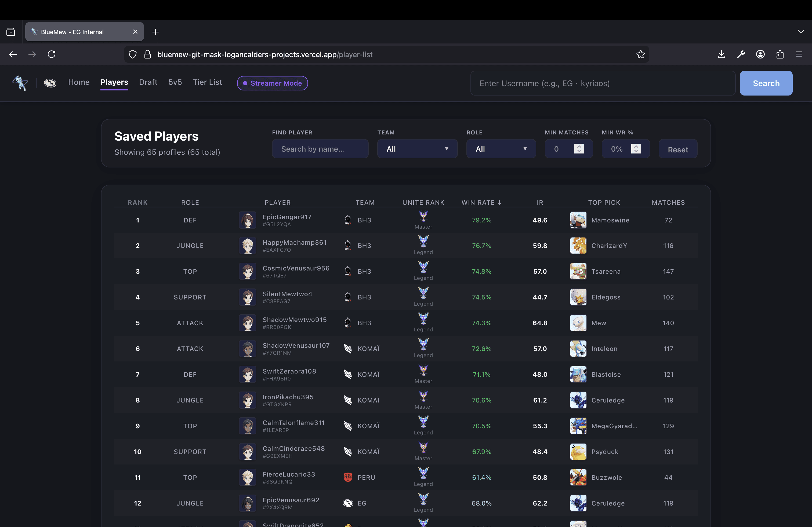Increase Min Matches stepper value

[579, 146]
